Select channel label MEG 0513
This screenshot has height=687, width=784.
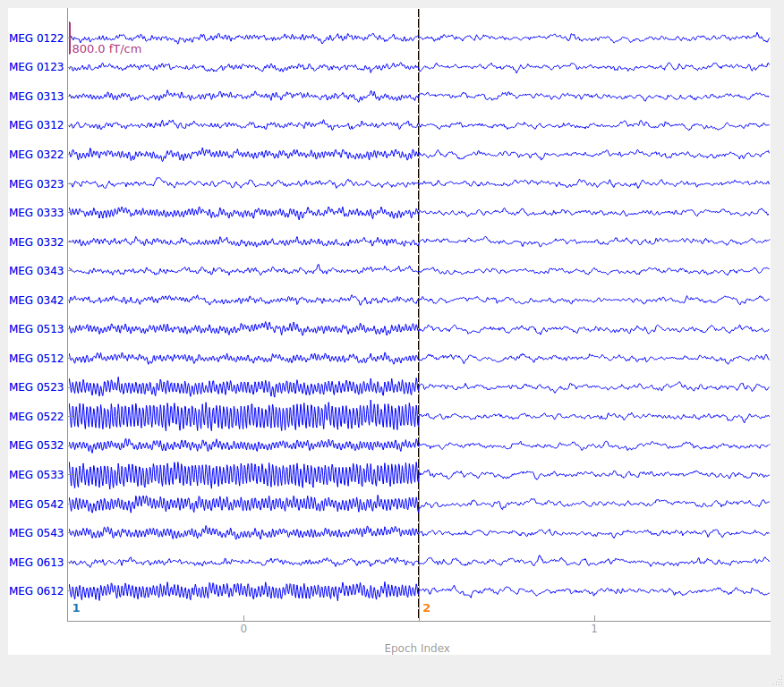(37, 329)
